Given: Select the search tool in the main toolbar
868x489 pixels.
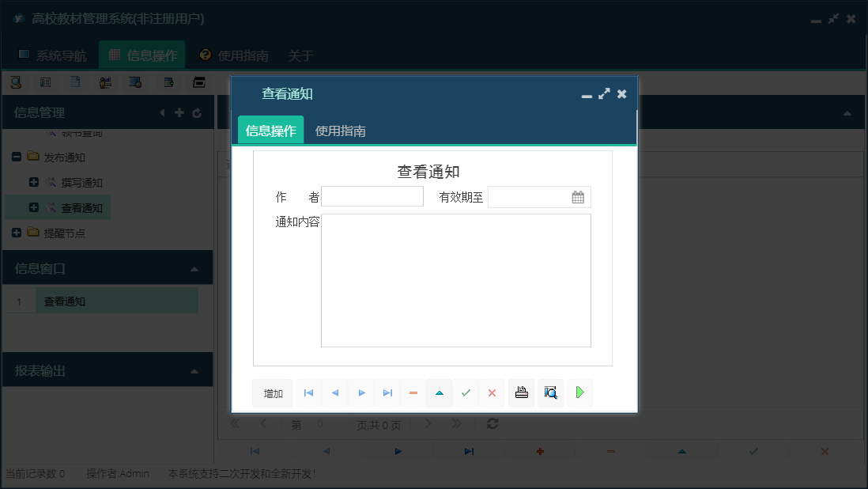Looking at the screenshot, I should tap(17, 81).
